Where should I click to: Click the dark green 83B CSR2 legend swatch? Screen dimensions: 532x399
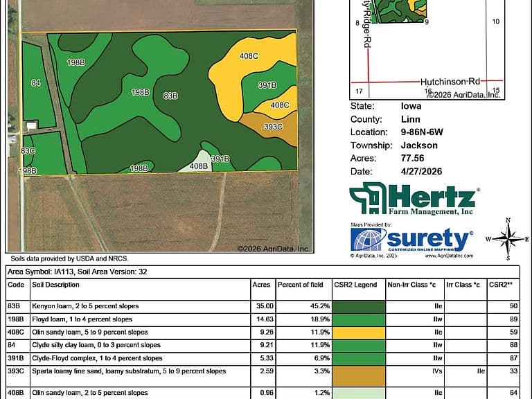[x=359, y=306]
